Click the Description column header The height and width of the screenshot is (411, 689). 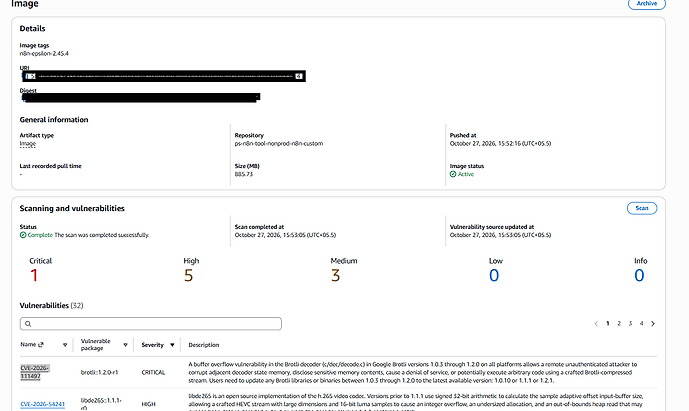coord(203,345)
